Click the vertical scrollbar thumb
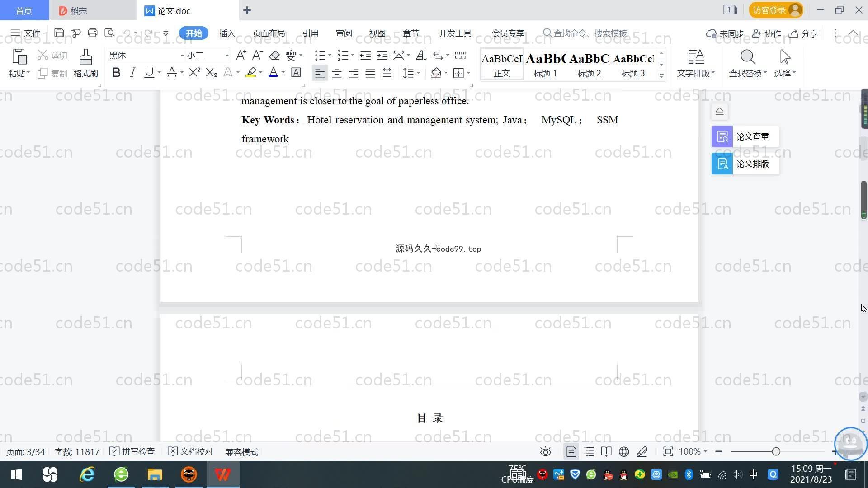 [x=863, y=200]
